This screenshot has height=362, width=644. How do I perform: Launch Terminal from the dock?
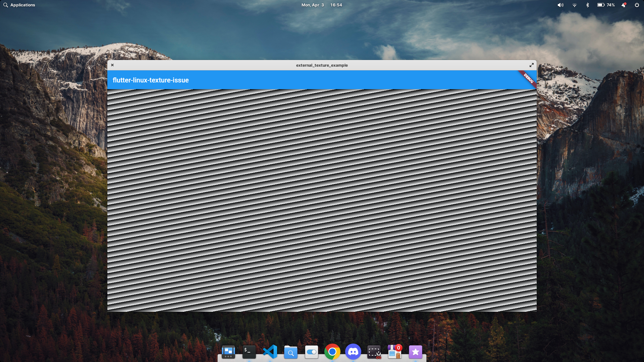tap(249, 352)
